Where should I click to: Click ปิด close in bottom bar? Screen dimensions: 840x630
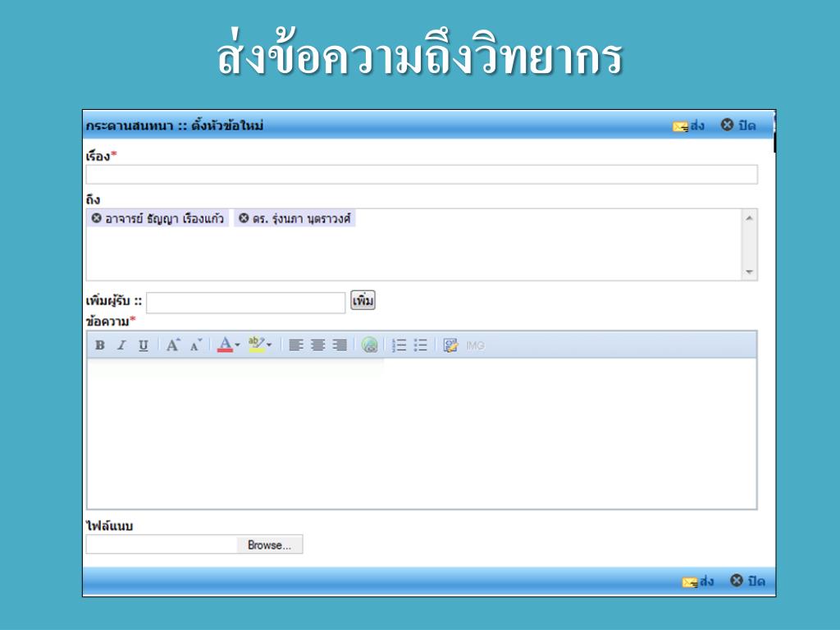[x=747, y=581]
